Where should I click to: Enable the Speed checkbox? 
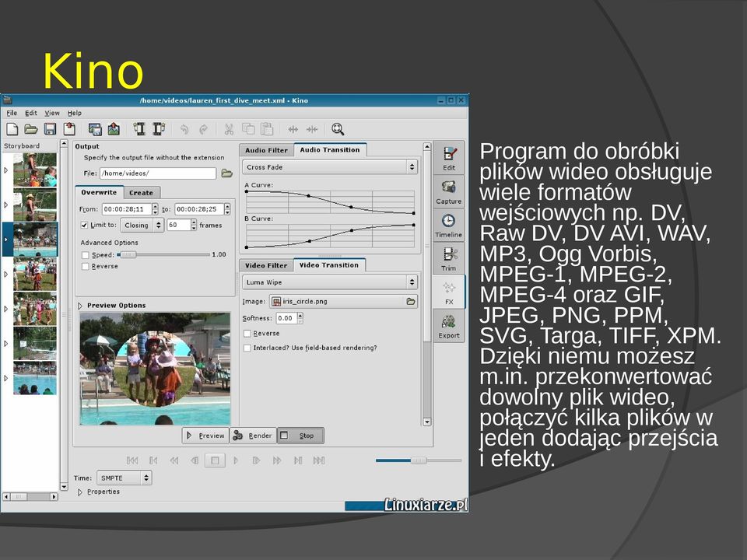point(86,255)
